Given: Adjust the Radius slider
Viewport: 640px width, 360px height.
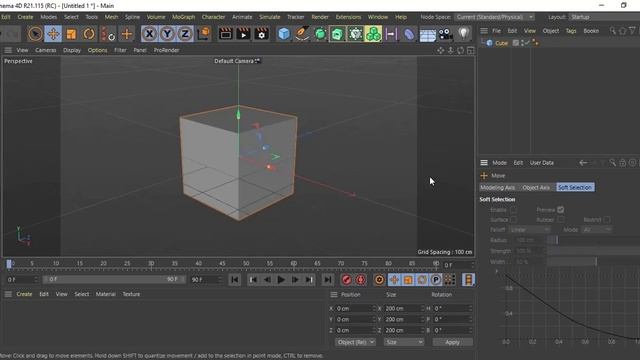Looking at the screenshot, I should click(x=593, y=240).
